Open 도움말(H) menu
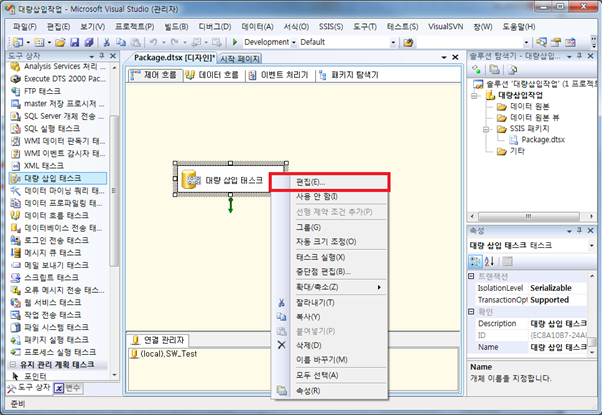 pyautogui.click(x=519, y=26)
